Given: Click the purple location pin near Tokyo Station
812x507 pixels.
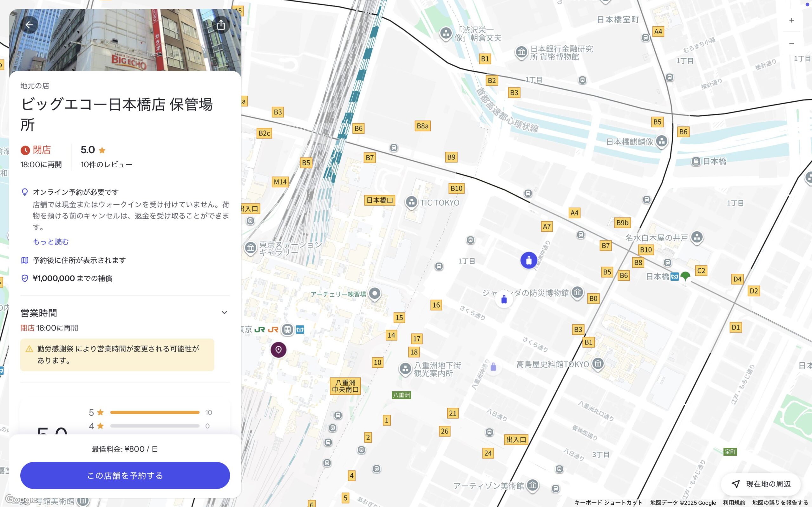Looking at the screenshot, I should click(x=278, y=350).
